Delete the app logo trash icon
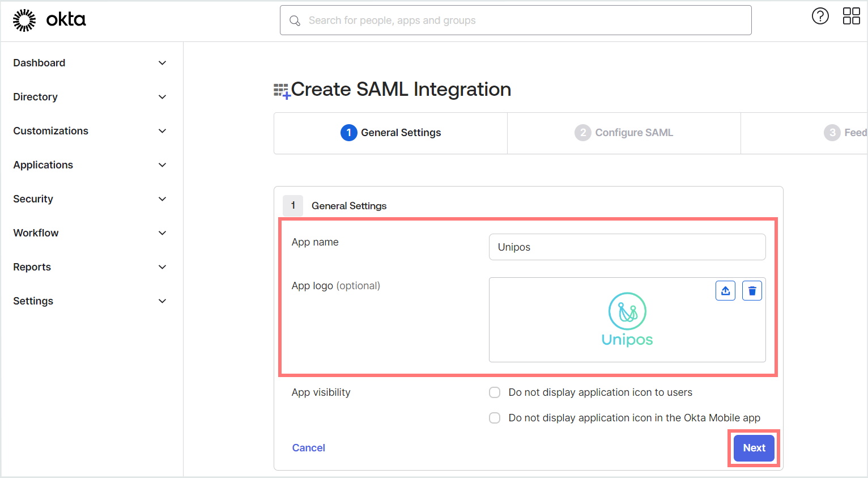868x478 pixels. (752, 291)
